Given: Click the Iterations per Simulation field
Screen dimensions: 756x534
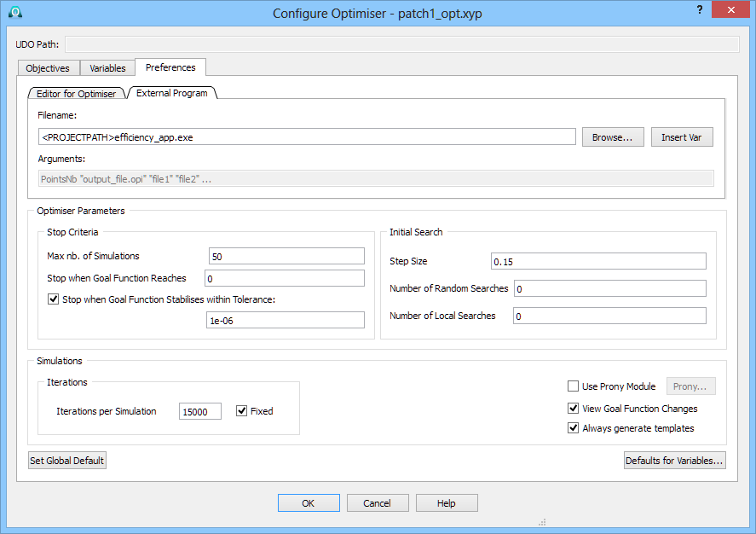Looking at the screenshot, I should click(200, 411).
